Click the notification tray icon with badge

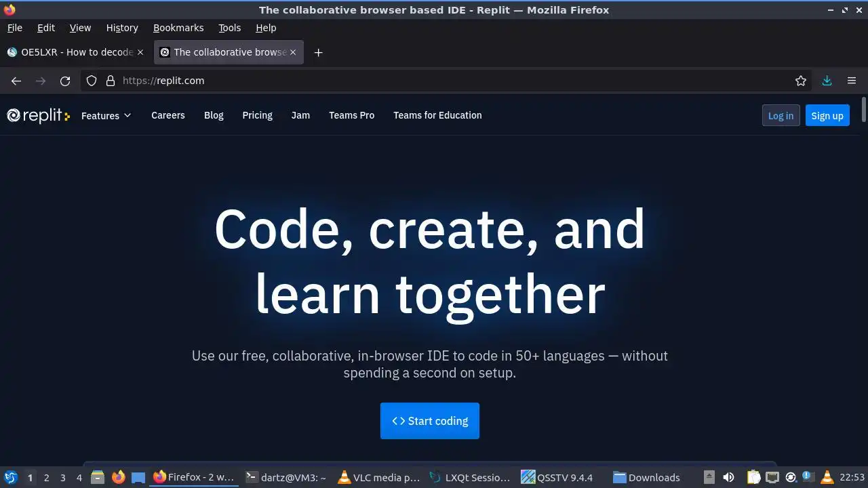tap(808, 476)
